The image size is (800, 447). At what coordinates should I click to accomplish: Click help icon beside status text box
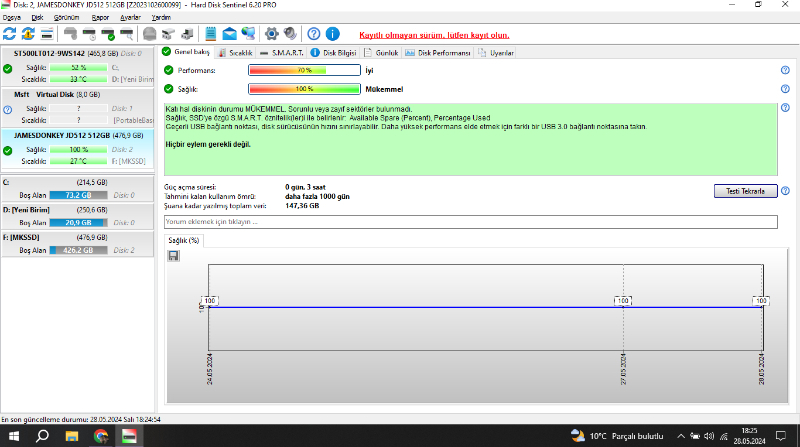click(785, 108)
